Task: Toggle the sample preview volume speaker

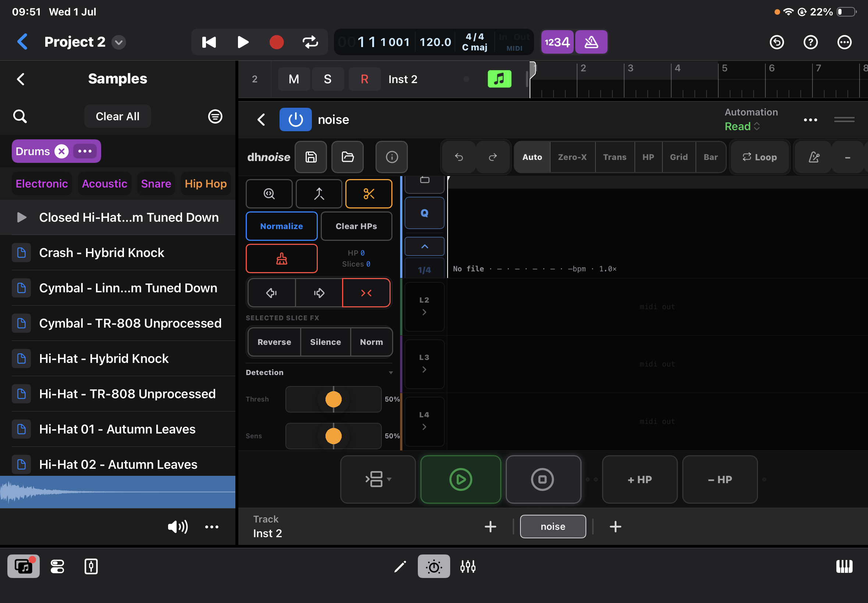Action: pos(178,527)
